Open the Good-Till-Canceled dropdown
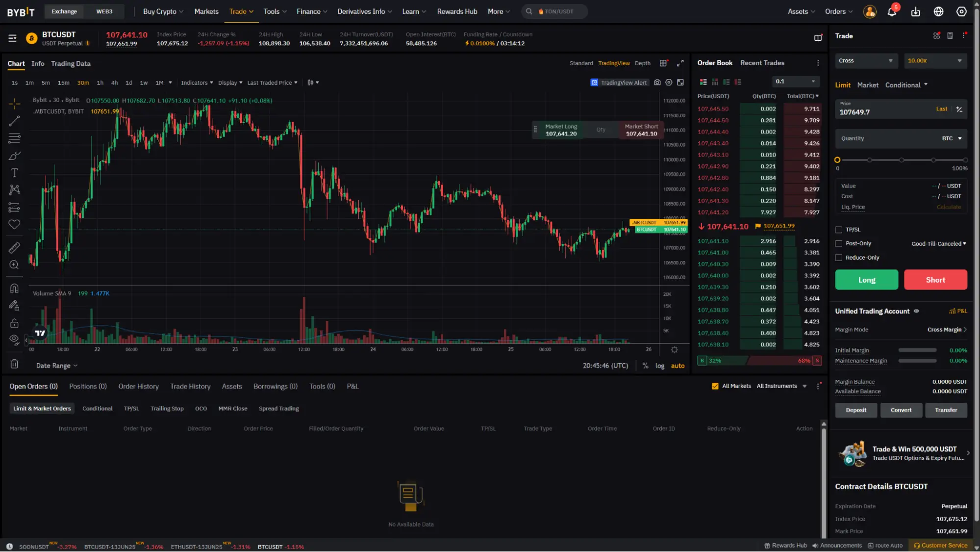Viewport: 980px width, 552px height. tap(938, 244)
